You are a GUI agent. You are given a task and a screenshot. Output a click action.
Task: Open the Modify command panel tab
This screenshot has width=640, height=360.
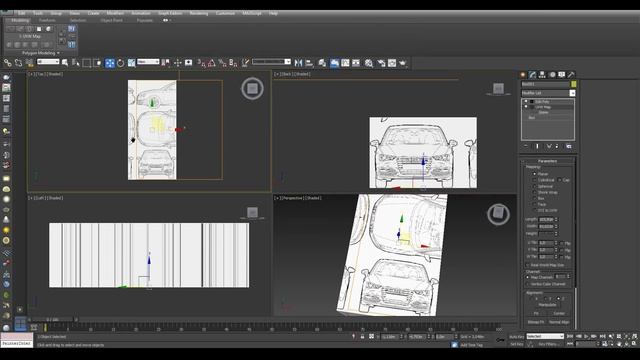pyautogui.click(x=532, y=75)
